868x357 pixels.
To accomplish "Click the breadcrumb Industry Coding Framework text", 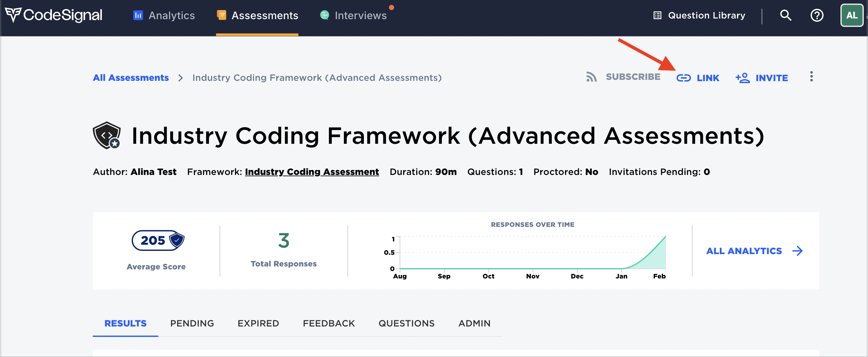I will click(x=317, y=78).
